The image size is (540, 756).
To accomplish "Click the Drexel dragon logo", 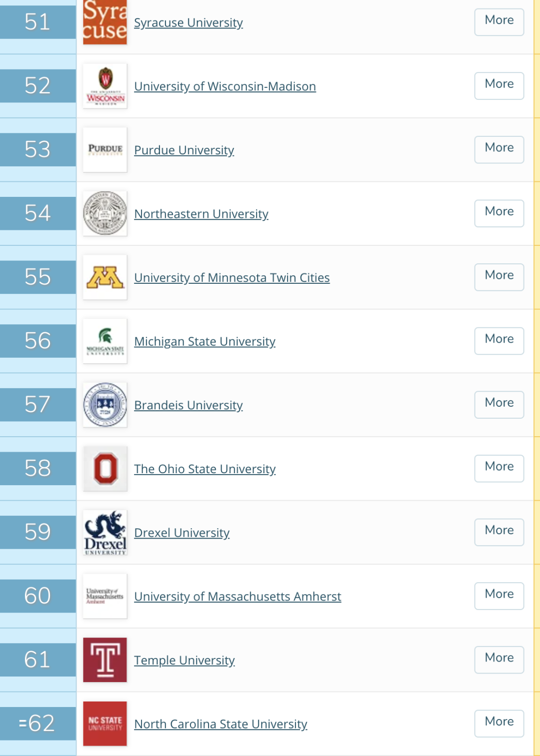I will point(104,532).
